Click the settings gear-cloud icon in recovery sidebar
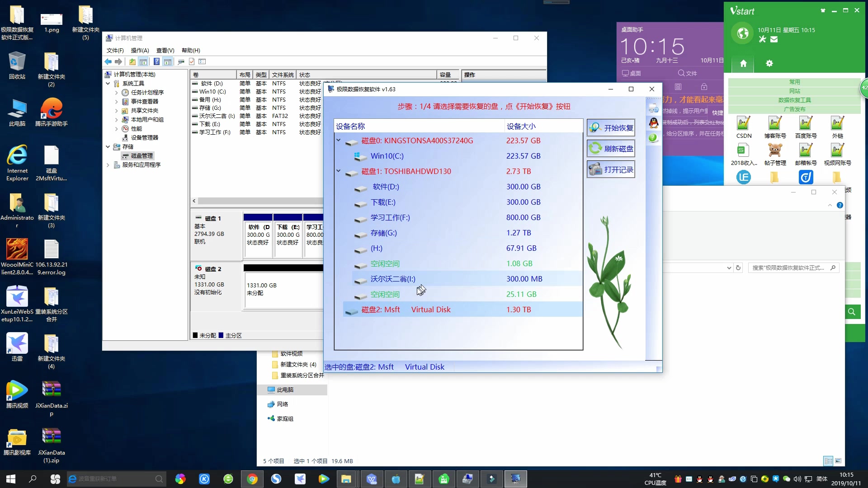868x488 pixels. [x=654, y=108]
